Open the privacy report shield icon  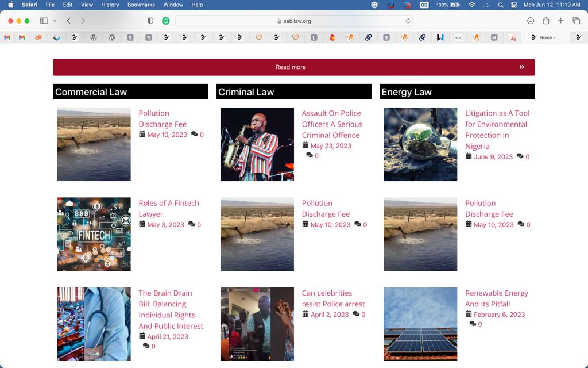coord(150,21)
